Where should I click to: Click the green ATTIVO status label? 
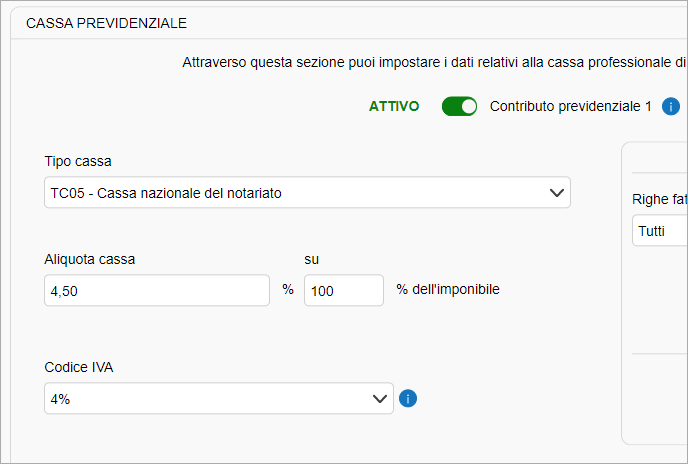[x=394, y=106]
